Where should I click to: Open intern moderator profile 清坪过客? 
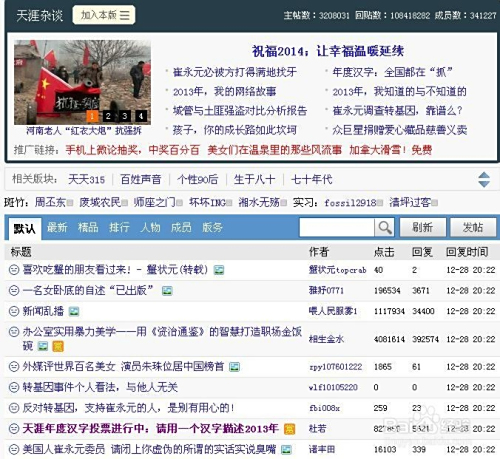[x=410, y=202]
